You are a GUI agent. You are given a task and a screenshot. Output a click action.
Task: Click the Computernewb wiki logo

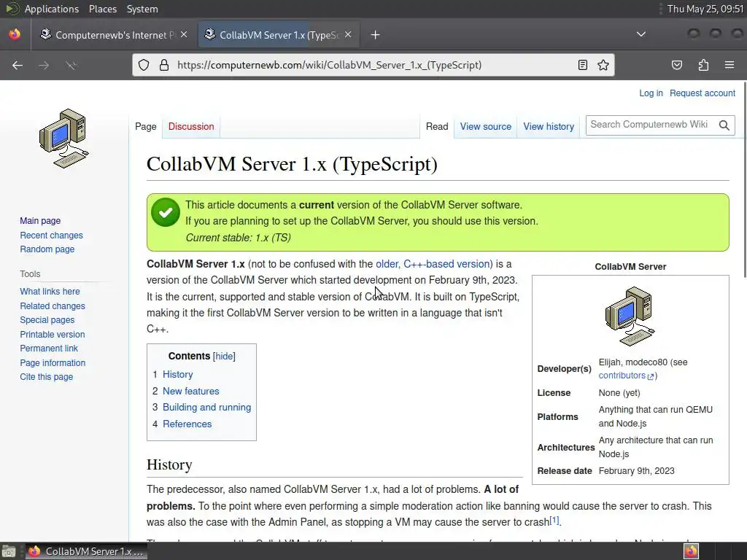click(x=64, y=139)
